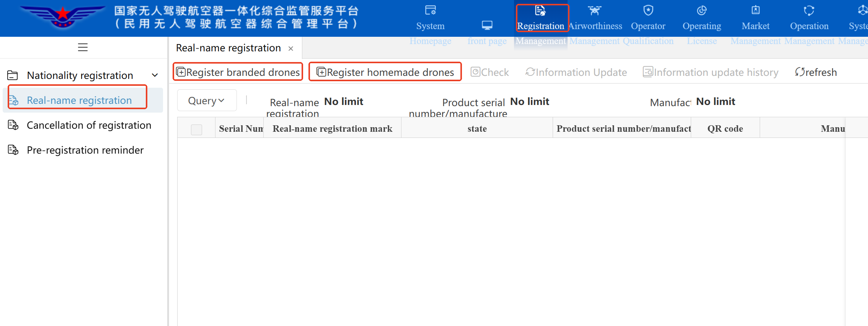Click the Real-name registration sidebar icon
The height and width of the screenshot is (326, 868).
13,100
